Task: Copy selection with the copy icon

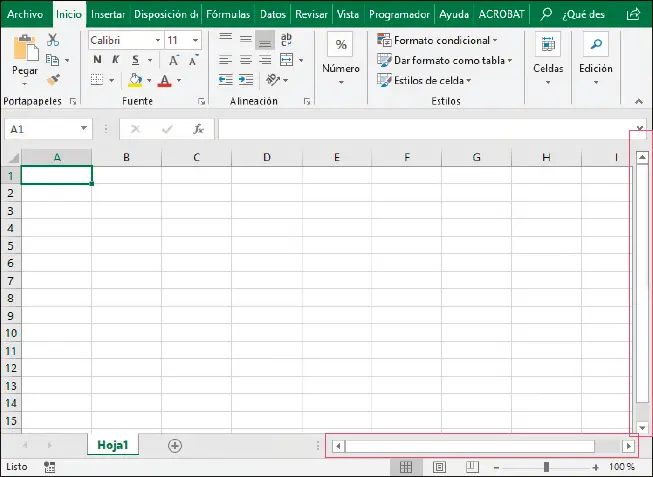Action: [52, 60]
